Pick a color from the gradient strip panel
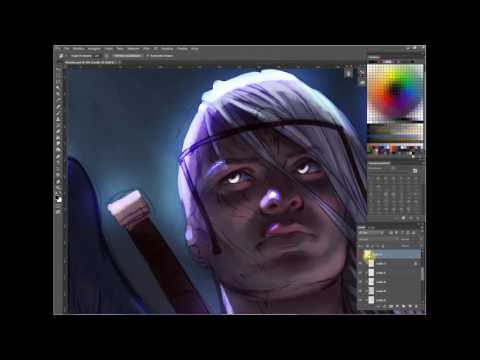480x360 pixels. coord(395,133)
